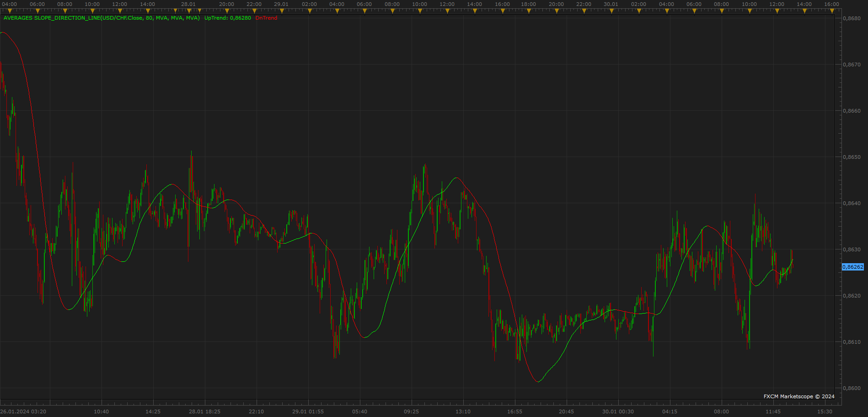
Task: Click the 30.01 00:30 bottom date label
Action: click(x=618, y=412)
